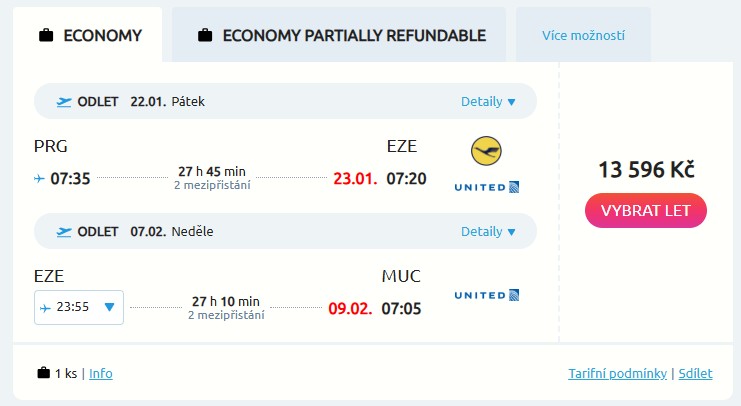The height and width of the screenshot is (406, 741).
Task: Open the Více možností tab
Action: pos(583,36)
